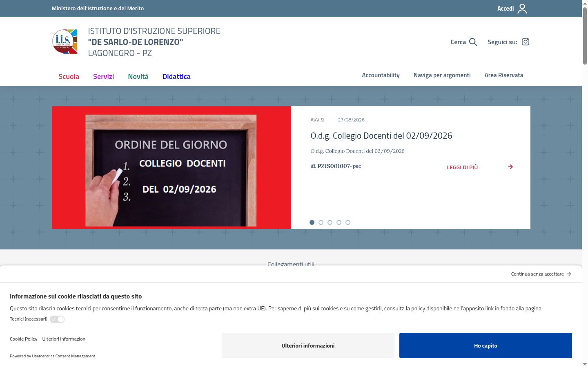Click the arrow beside Continua senza accettare
This screenshot has height=368, width=588.
click(x=569, y=274)
